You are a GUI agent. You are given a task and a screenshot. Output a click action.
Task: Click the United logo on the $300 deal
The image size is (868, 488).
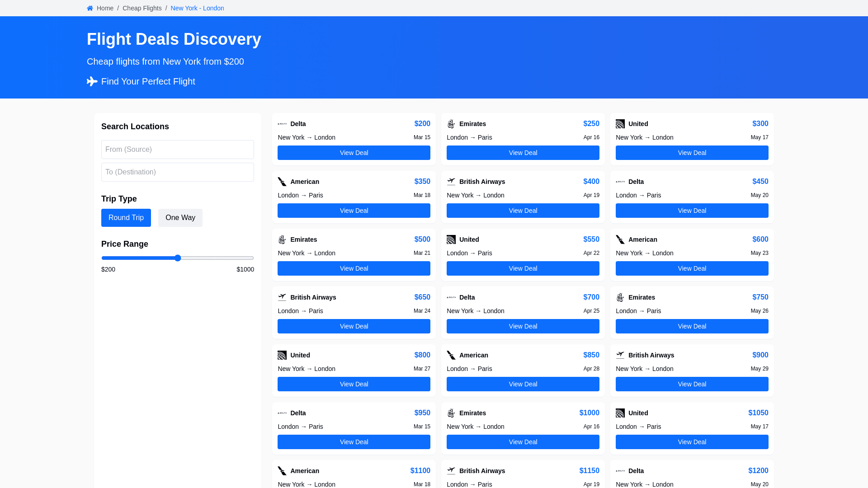click(620, 124)
